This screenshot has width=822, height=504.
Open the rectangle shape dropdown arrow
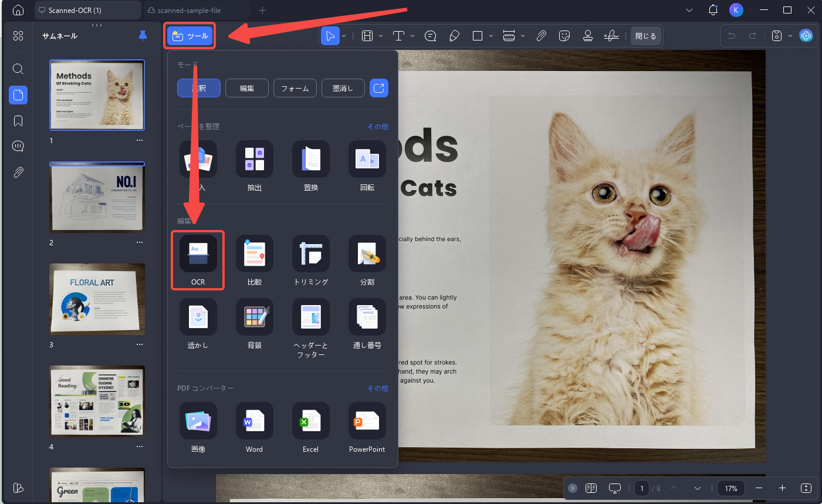coord(491,36)
